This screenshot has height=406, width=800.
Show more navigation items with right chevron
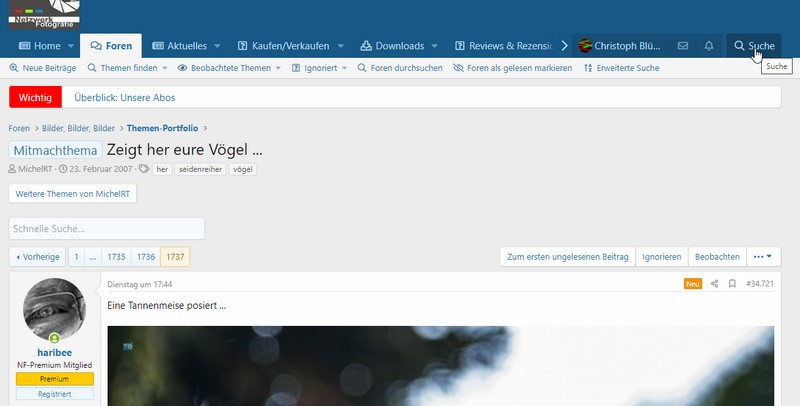point(564,46)
